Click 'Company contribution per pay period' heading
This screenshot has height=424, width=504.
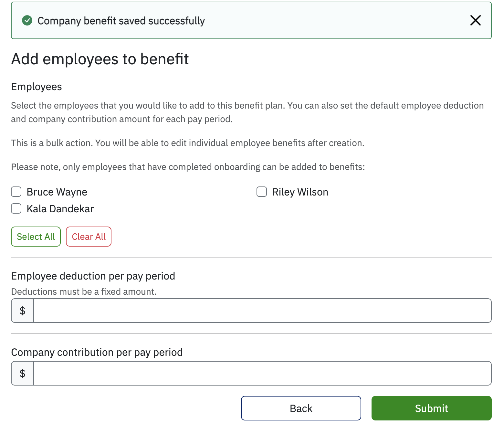click(97, 352)
